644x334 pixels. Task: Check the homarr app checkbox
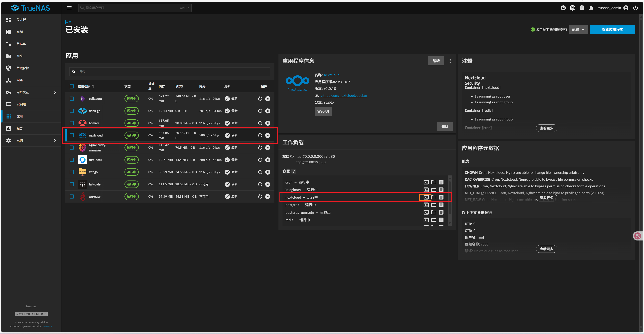(x=72, y=123)
